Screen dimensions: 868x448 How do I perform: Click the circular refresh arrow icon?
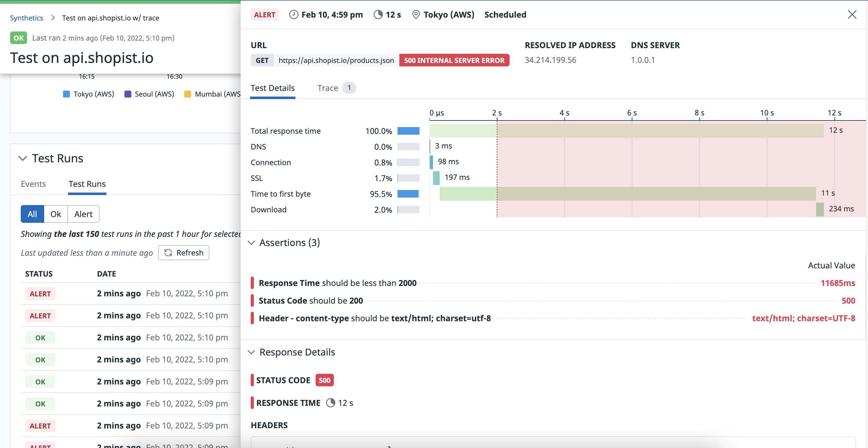click(x=168, y=252)
